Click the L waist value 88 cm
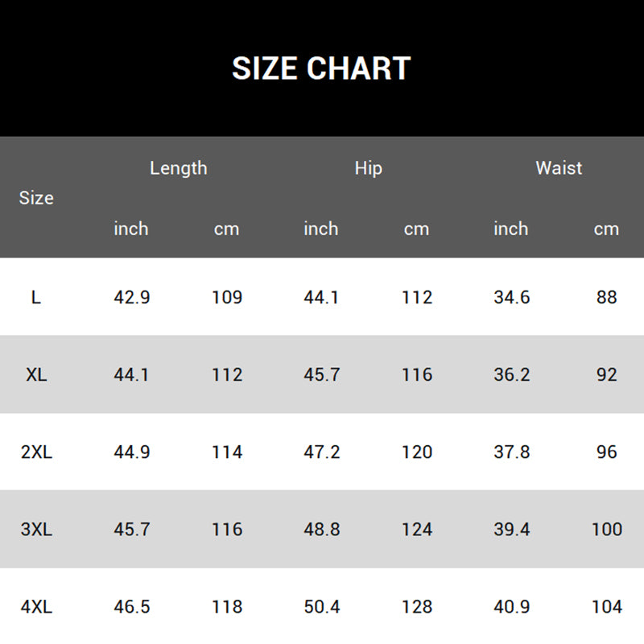Image resolution: width=644 pixels, height=644 pixels. pos(607,297)
